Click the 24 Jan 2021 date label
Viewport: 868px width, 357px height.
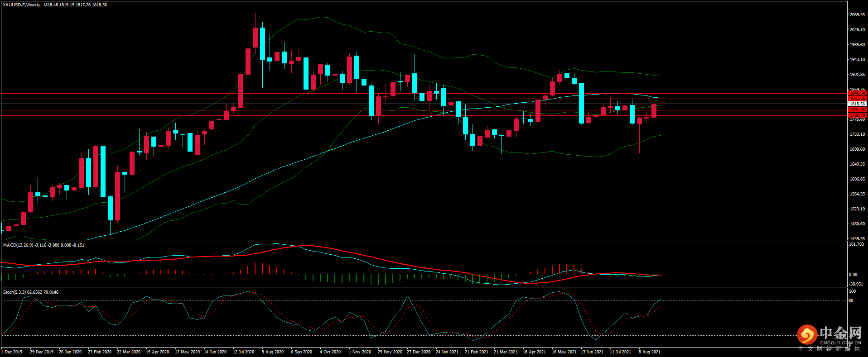447,352
